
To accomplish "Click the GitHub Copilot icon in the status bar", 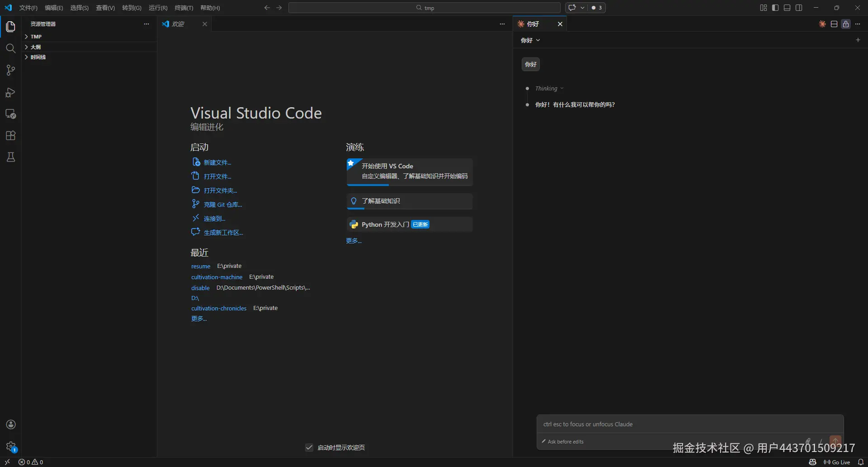I will tap(812, 462).
